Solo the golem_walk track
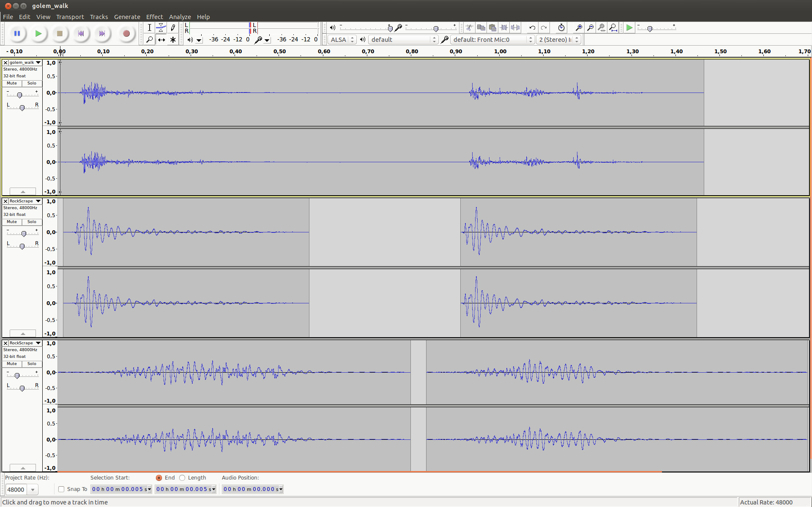812x507 pixels. [x=32, y=83]
